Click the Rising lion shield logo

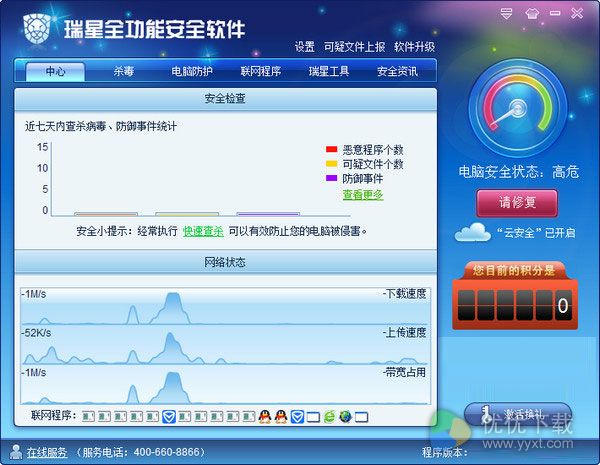[x=37, y=29]
